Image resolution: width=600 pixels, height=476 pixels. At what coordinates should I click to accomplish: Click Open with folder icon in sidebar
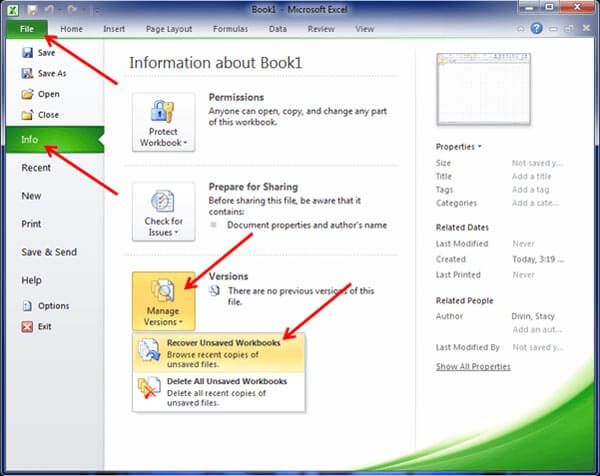pos(41,94)
